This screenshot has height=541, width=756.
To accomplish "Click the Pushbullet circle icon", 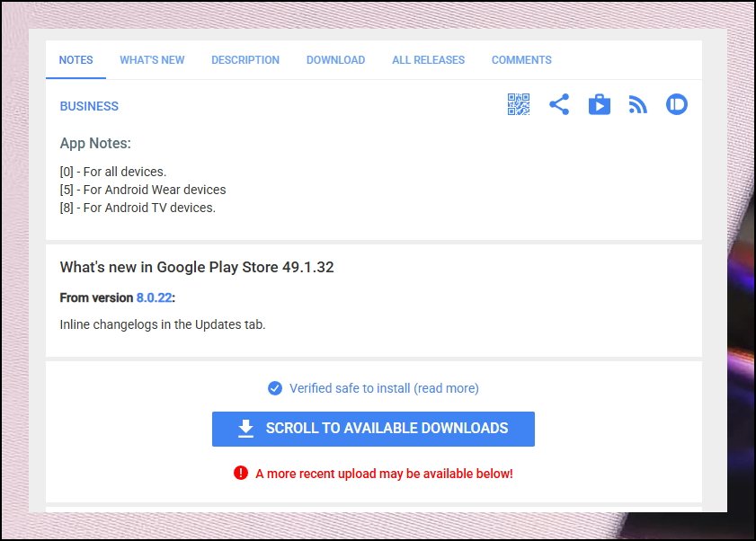I will (x=677, y=104).
